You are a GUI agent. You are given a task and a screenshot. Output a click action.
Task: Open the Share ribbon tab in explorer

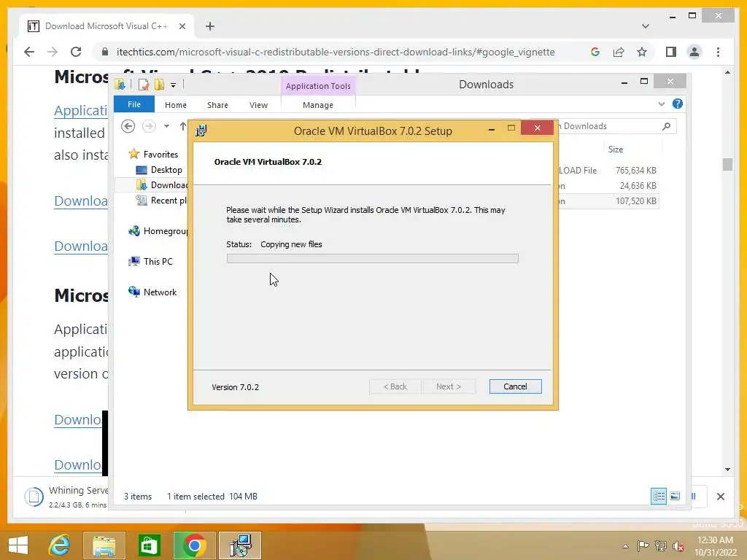click(217, 105)
